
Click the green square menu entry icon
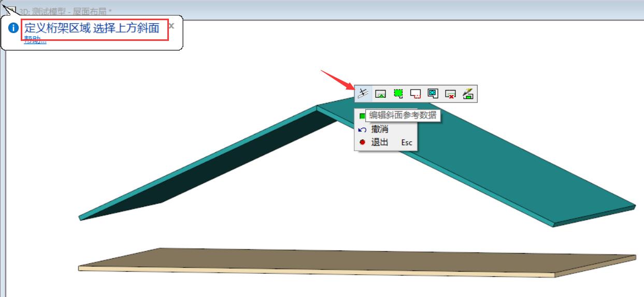(362, 116)
